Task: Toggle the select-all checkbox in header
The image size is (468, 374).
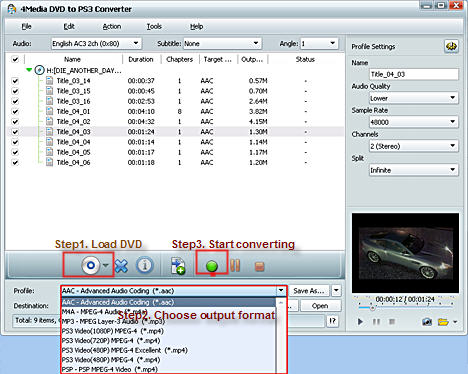Action: tap(15, 59)
